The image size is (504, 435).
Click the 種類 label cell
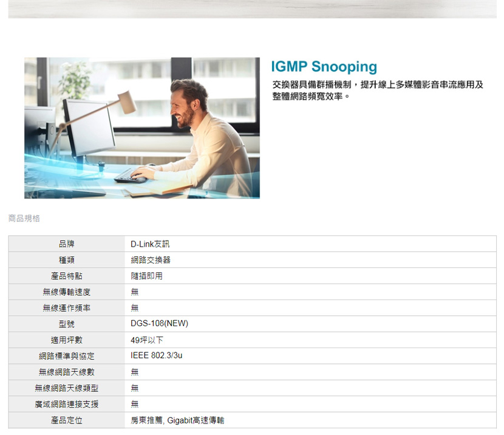click(x=67, y=260)
